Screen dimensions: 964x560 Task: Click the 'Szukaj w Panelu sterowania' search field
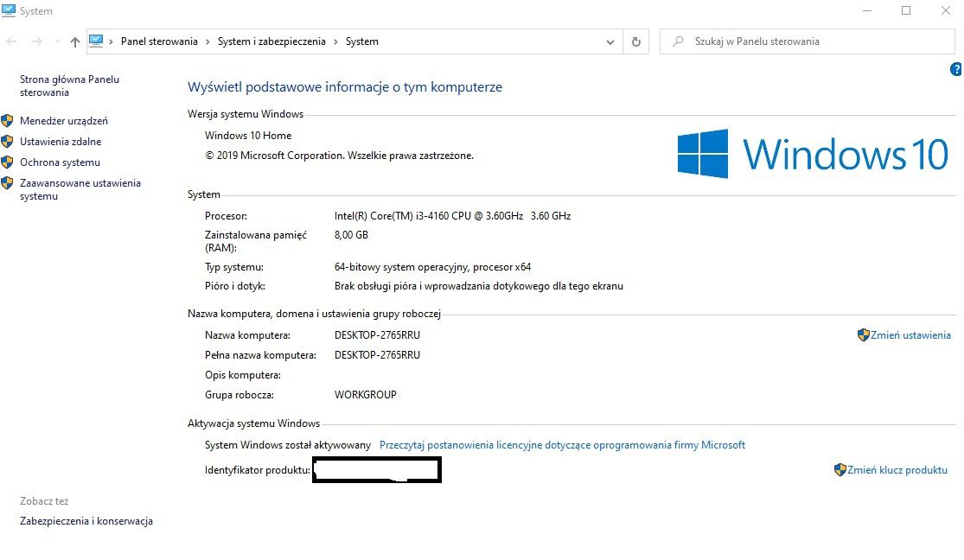pyautogui.click(x=808, y=41)
